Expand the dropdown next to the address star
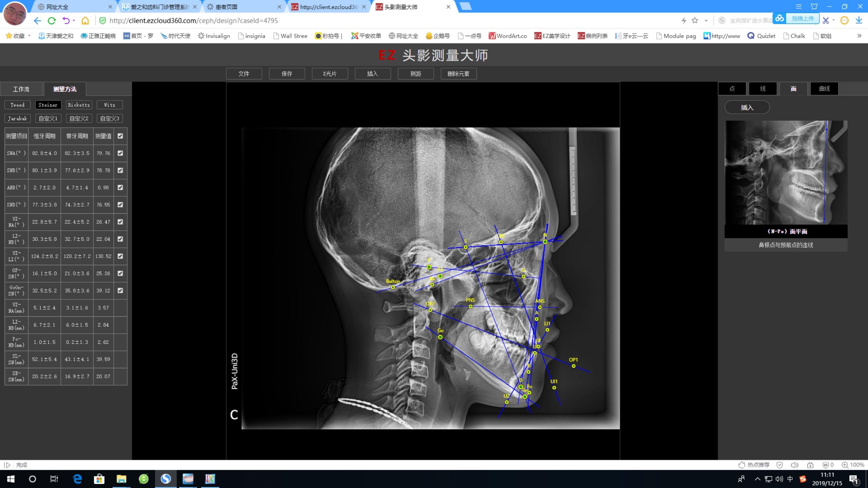This screenshot has height=488, width=868. (x=706, y=21)
